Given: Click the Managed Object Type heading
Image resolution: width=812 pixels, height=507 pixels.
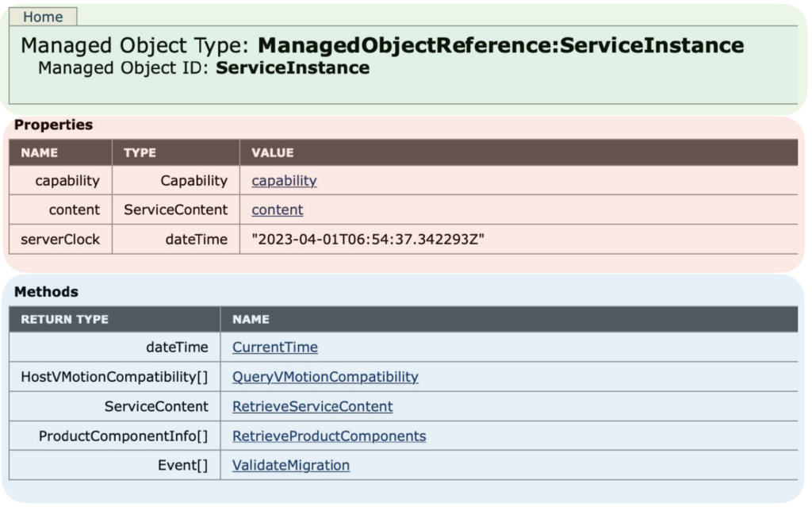Looking at the screenshot, I should (x=381, y=45).
